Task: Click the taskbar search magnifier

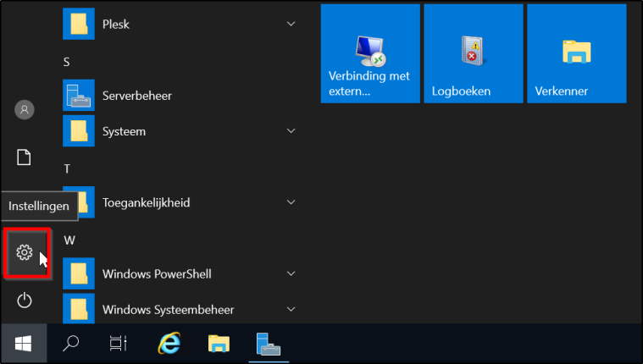Action: [72, 343]
